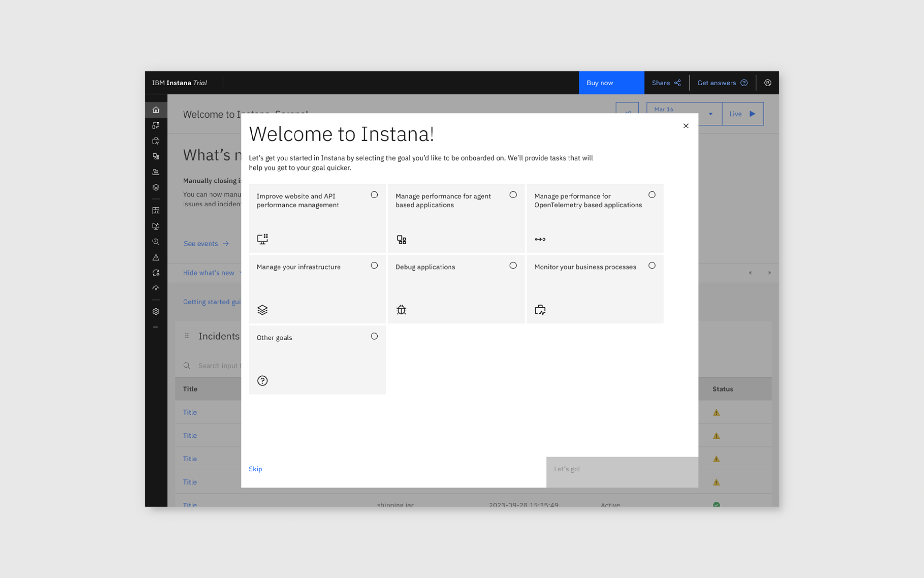Open the Mar 16 date range dropdown

[x=684, y=114]
